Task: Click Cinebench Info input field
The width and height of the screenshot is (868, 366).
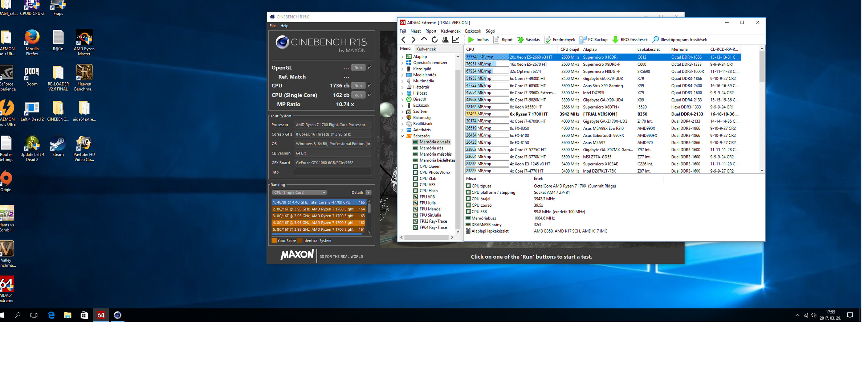Action: point(333,172)
